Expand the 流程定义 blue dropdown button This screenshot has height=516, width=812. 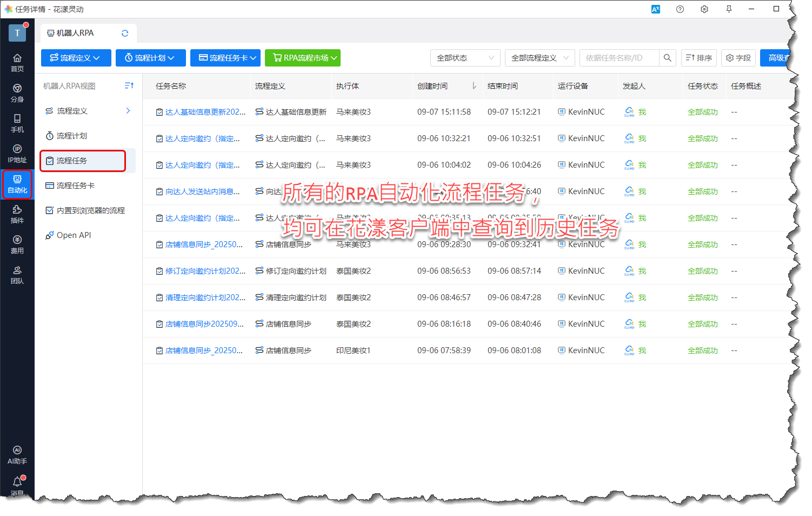(x=76, y=58)
